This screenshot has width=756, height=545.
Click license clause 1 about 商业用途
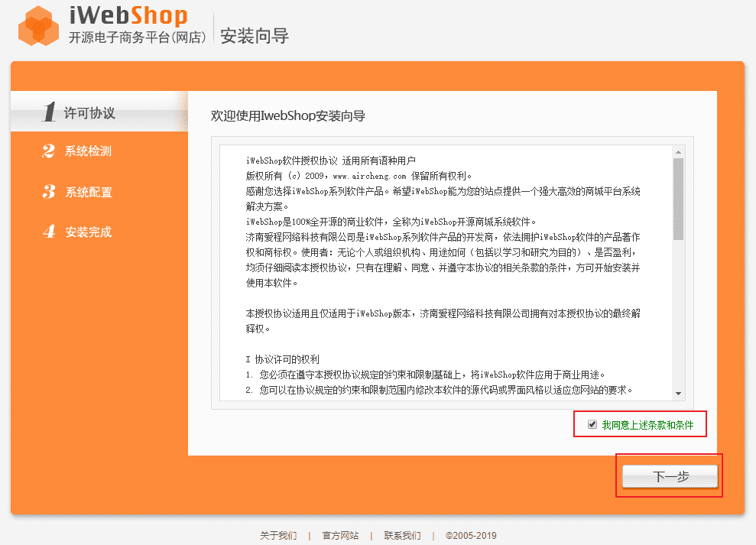coord(425,375)
